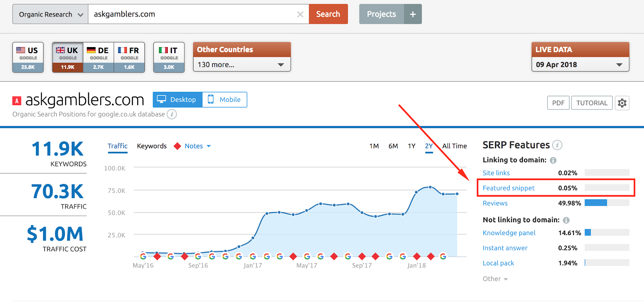Screen dimensions: 644x304
Task: Click the red diamond Notes icon
Action: click(x=177, y=146)
